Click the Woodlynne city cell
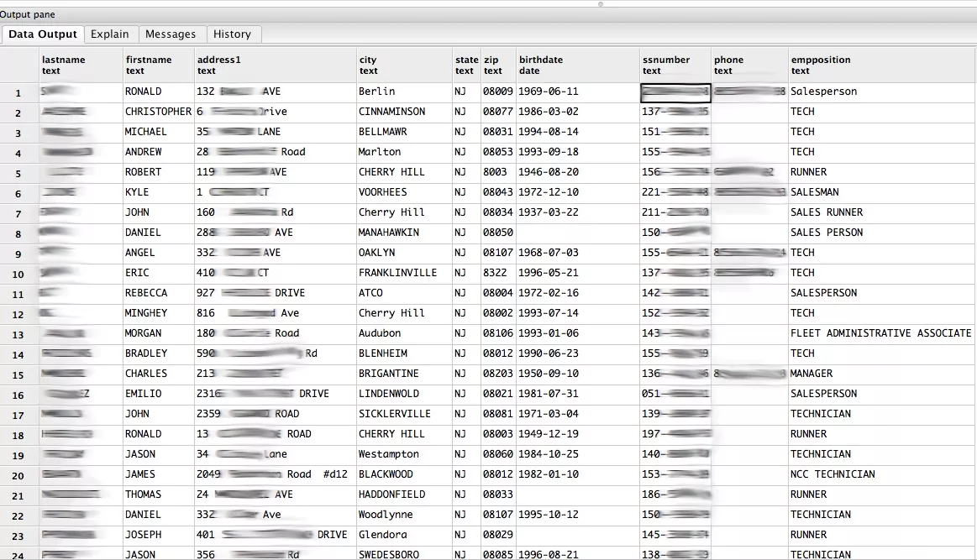Screen dimensions: 977x560 point(404,515)
